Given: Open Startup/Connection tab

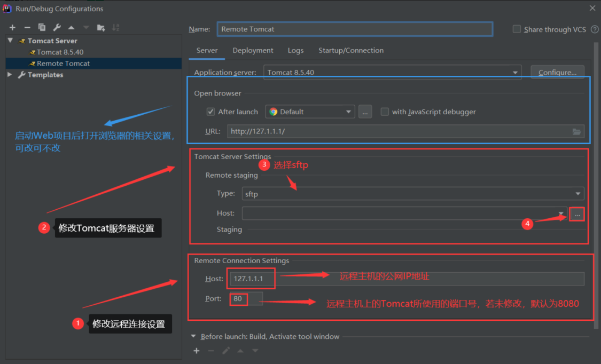Looking at the screenshot, I should [x=351, y=51].
